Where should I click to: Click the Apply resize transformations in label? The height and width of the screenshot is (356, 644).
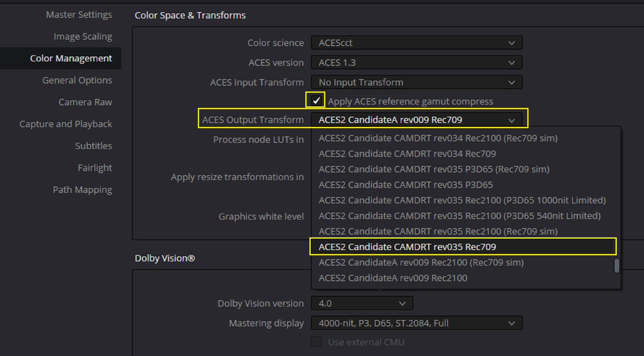click(x=237, y=177)
